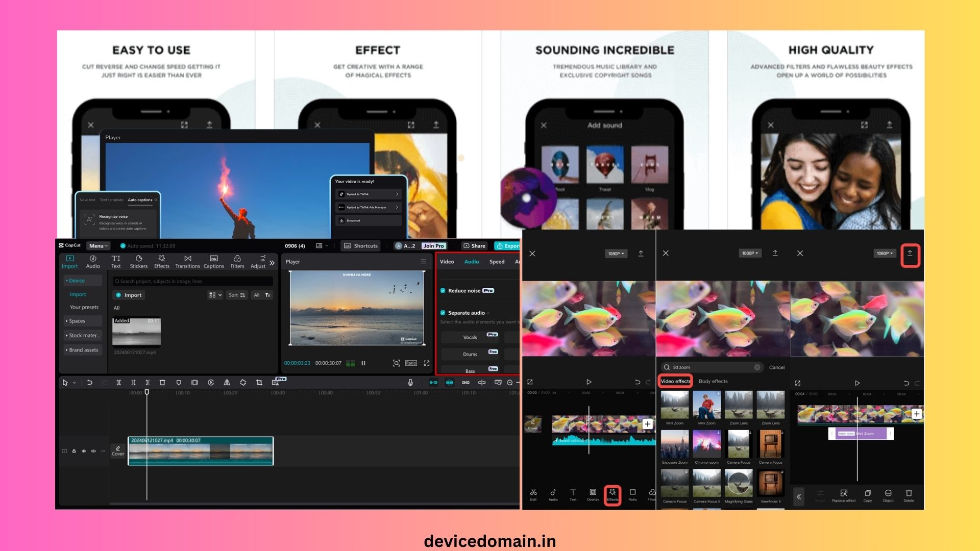Uncheck the Separate audio checkbox
The image size is (980, 551).
(x=443, y=313)
